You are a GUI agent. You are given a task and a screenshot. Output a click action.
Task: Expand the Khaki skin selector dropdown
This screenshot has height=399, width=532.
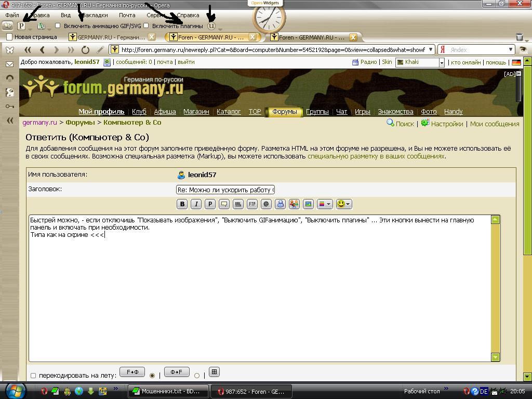442,62
